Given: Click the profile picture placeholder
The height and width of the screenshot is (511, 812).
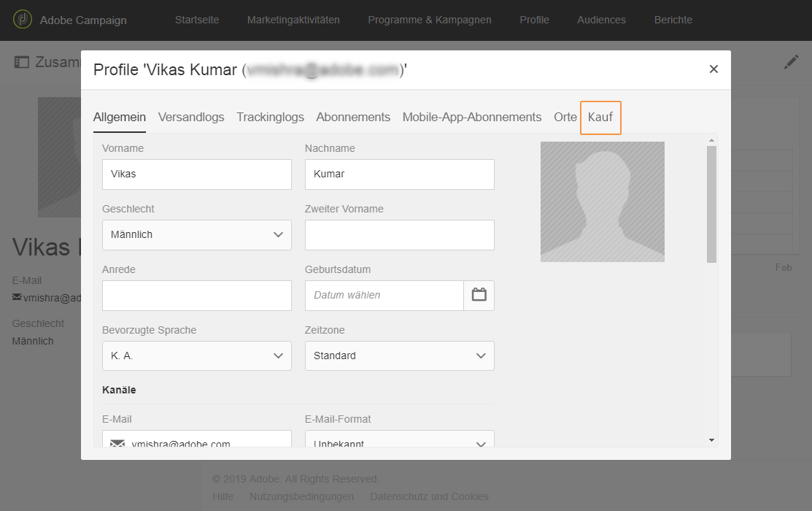Looking at the screenshot, I should (602, 201).
